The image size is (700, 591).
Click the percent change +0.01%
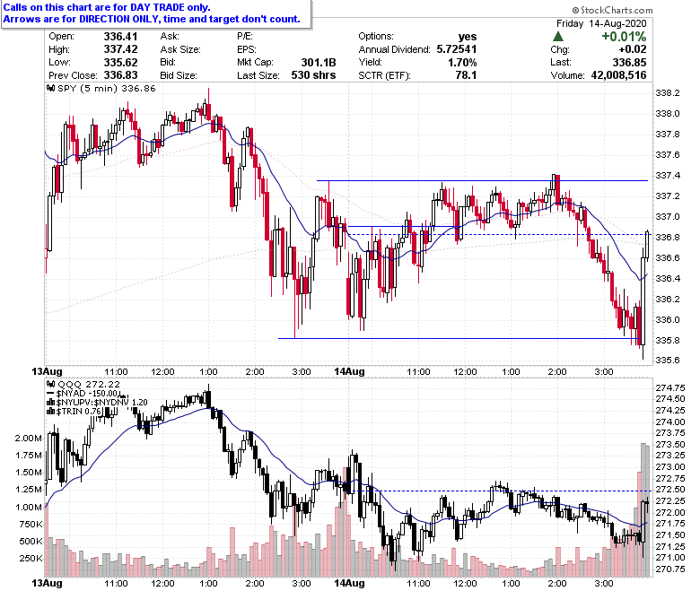624,37
